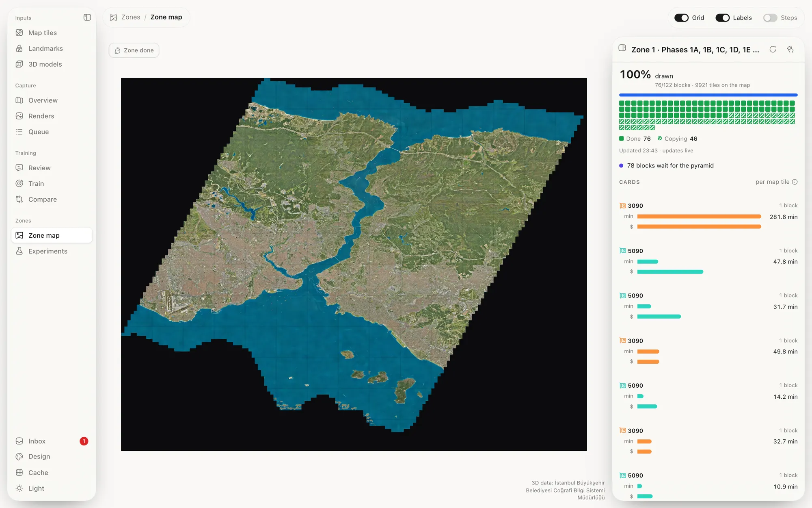The width and height of the screenshot is (812, 508).
Task: Click the Compare icon
Action: click(19, 200)
